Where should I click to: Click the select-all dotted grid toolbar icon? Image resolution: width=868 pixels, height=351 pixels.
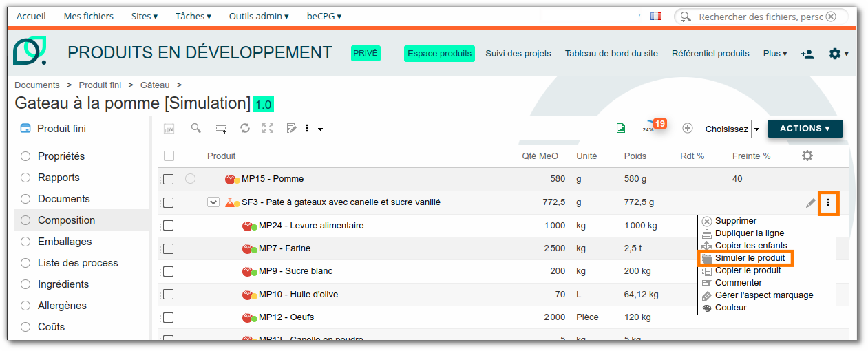coord(169,129)
